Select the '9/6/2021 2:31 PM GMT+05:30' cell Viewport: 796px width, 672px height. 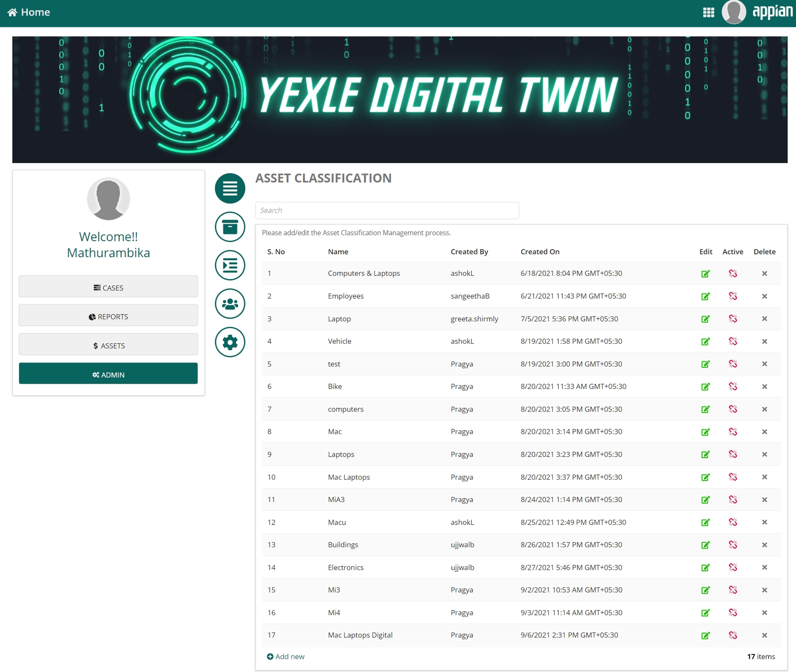pos(569,635)
